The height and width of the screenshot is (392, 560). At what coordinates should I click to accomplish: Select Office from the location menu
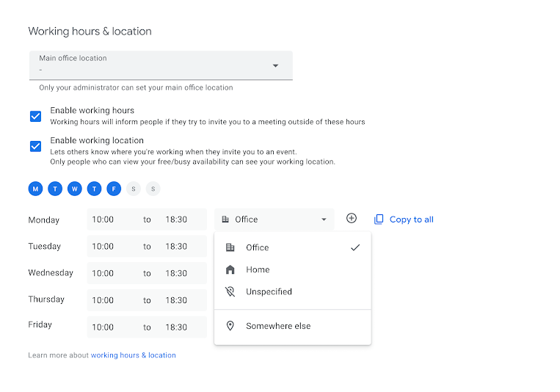[x=293, y=247]
